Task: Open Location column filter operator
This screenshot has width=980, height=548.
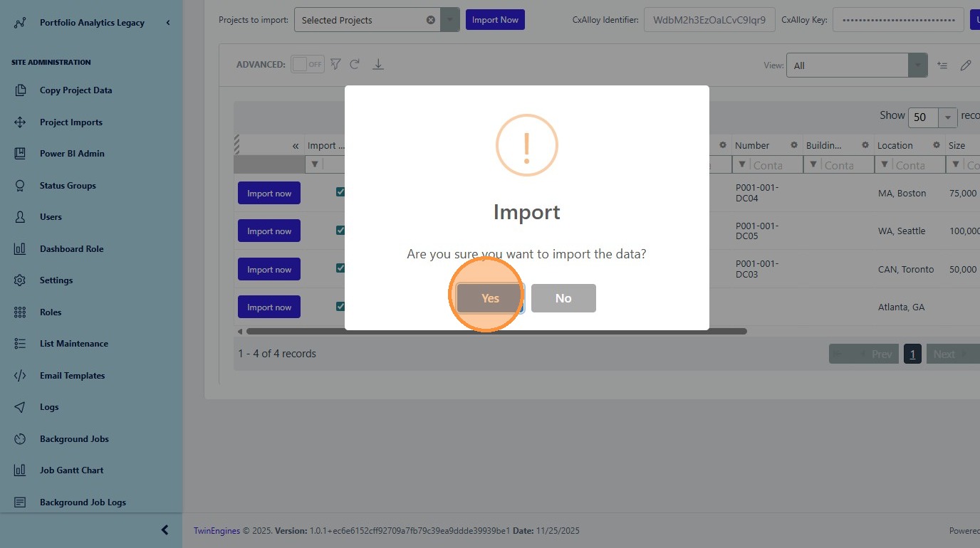Action: (884, 165)
